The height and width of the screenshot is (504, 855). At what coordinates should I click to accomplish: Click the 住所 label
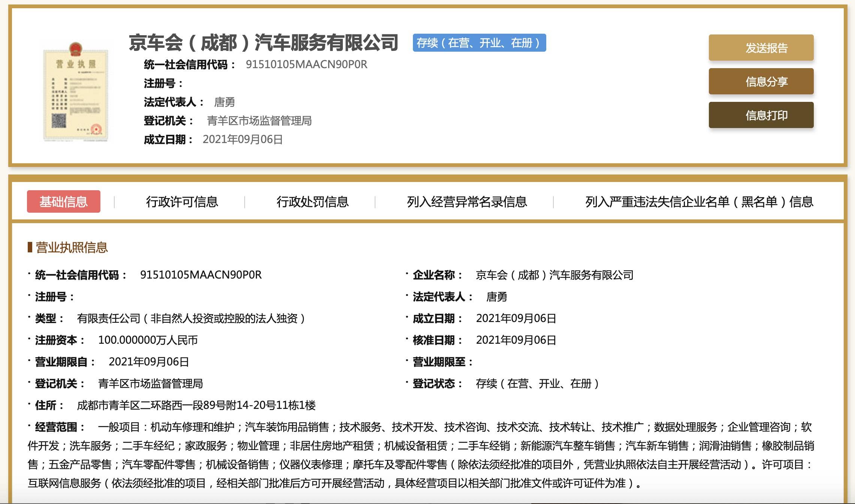click(50, 405)
